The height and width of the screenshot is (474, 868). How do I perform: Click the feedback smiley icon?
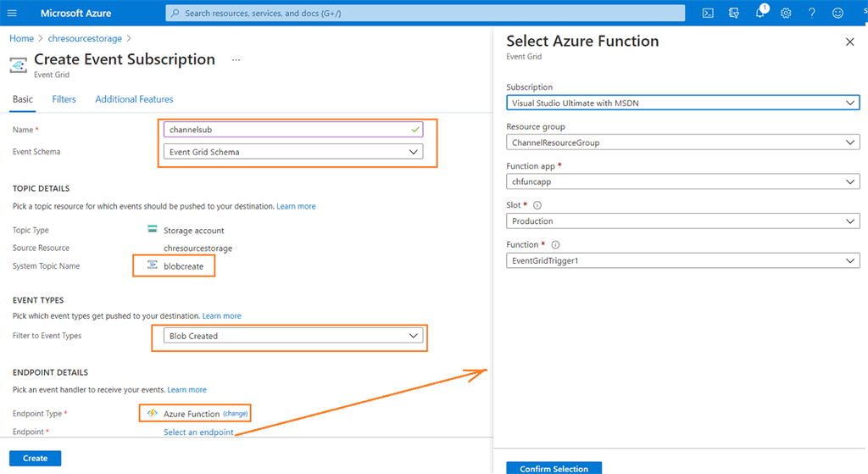[x=837, y=13]
